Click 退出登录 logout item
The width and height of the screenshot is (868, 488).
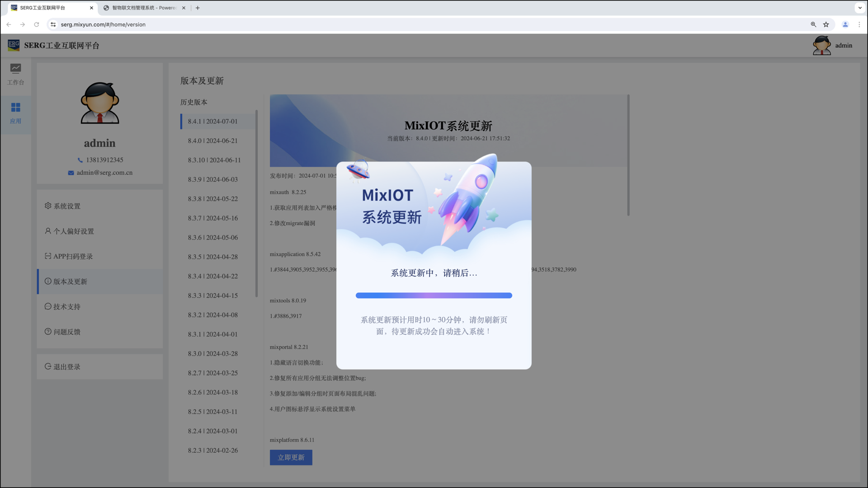[66, 366]
